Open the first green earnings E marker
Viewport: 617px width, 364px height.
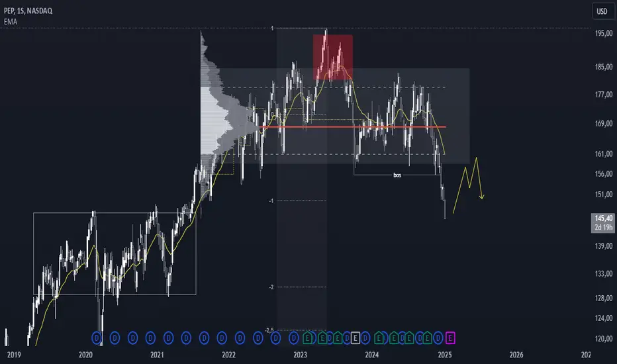click(308, 338)
